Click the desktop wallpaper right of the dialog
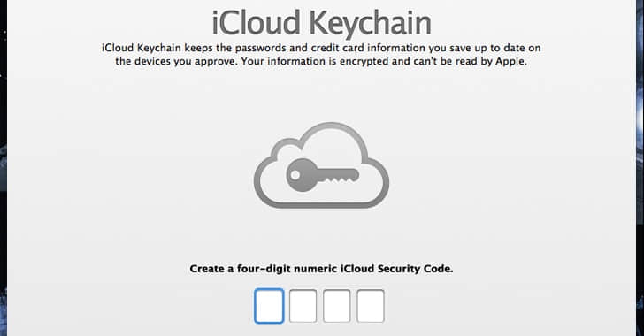Image resolution: width=644 pixels, height=336 pixels. click(x=640, y=164)
